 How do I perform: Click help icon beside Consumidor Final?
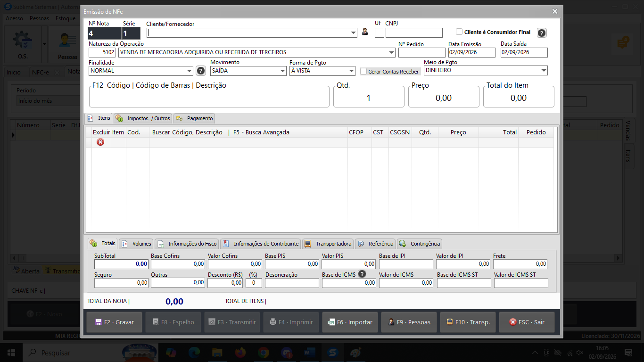[x=542, y=33]
